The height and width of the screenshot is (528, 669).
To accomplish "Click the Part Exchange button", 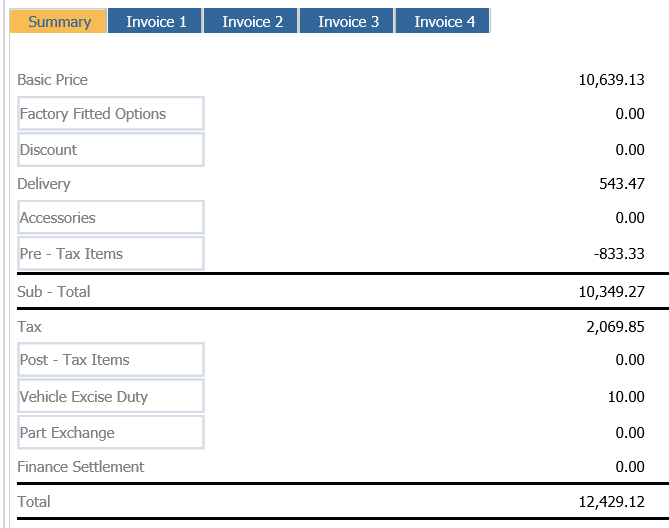I will pos(111,432).
